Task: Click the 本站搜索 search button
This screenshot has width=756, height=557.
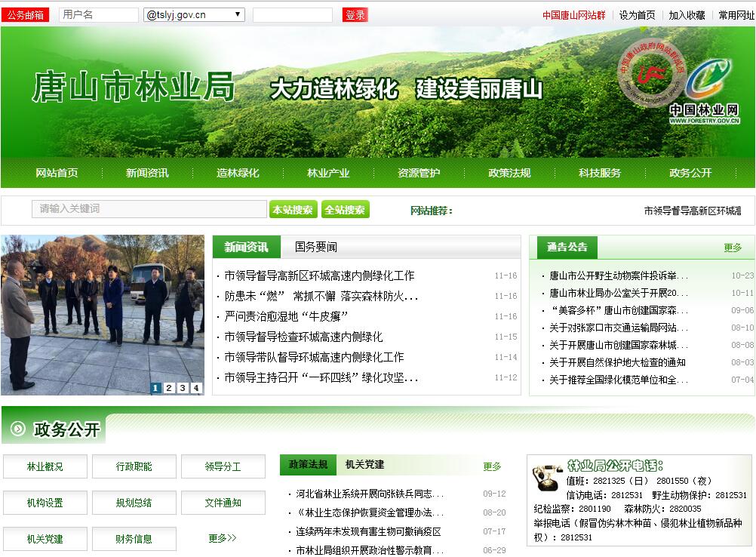Action: pos(293,210)
